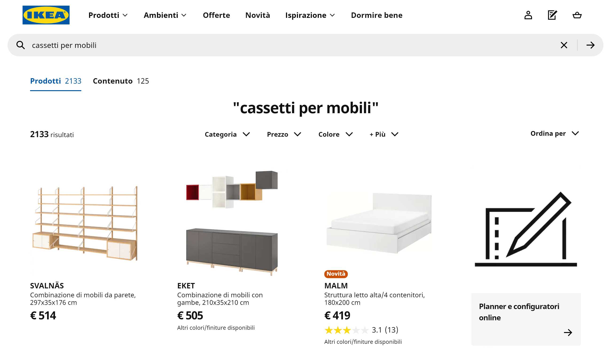Open the shopping list pencil icon
Image resolution: width=611 pixels, height=364 pixels.
pos(552,15)
